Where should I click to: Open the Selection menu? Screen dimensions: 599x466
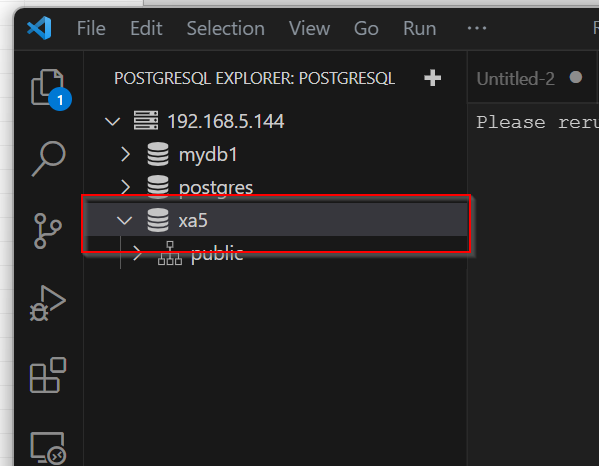point(225,28)
